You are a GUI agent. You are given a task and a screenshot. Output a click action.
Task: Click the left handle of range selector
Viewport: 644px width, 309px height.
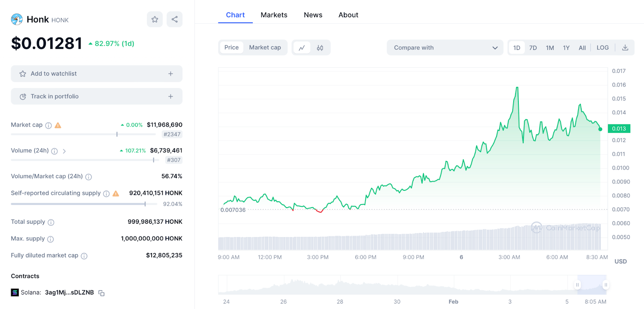577,285
